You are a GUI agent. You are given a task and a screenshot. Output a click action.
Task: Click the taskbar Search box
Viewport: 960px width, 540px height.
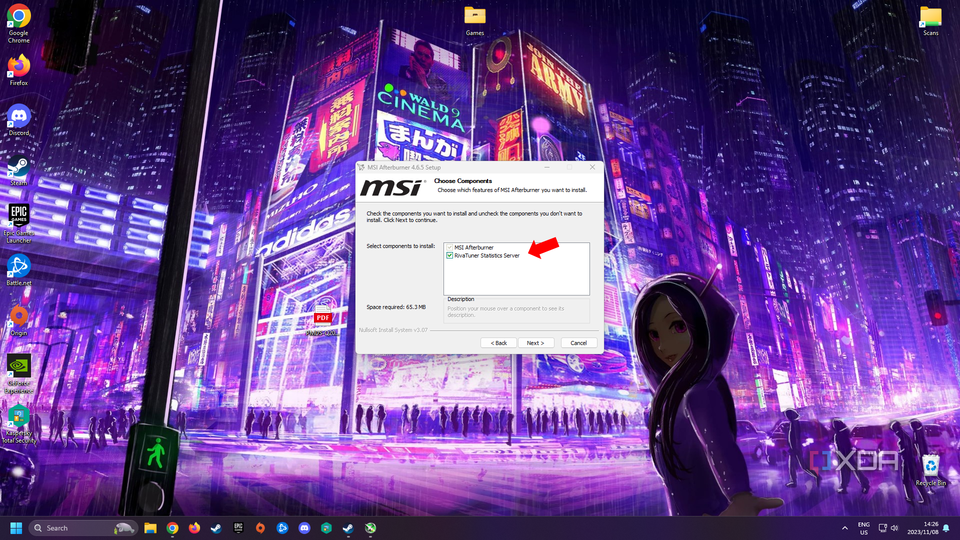coord(83,528)
